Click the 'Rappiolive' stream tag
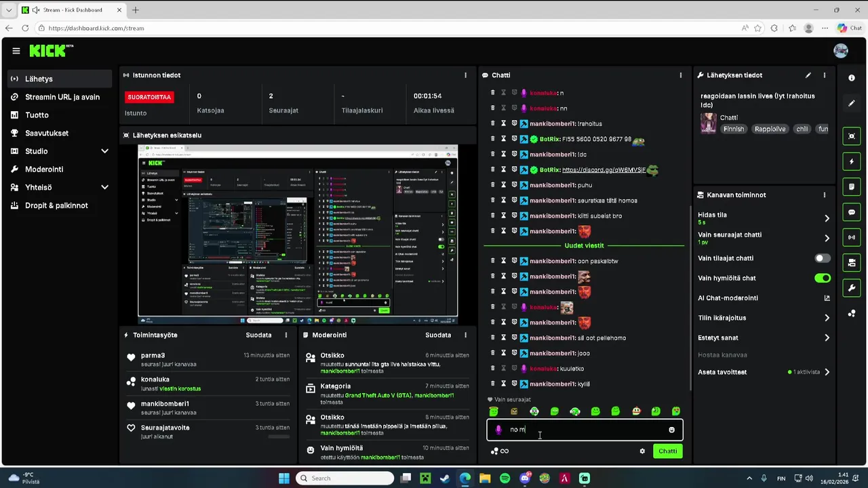This screenshot has width=868, height=488. (770, 129)
